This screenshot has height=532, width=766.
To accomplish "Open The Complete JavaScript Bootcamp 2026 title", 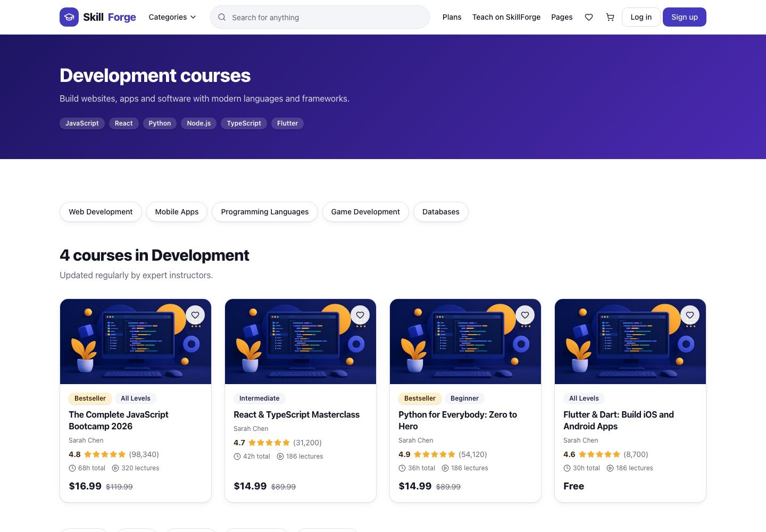I will pyautogui.click(x=119, y=420).
